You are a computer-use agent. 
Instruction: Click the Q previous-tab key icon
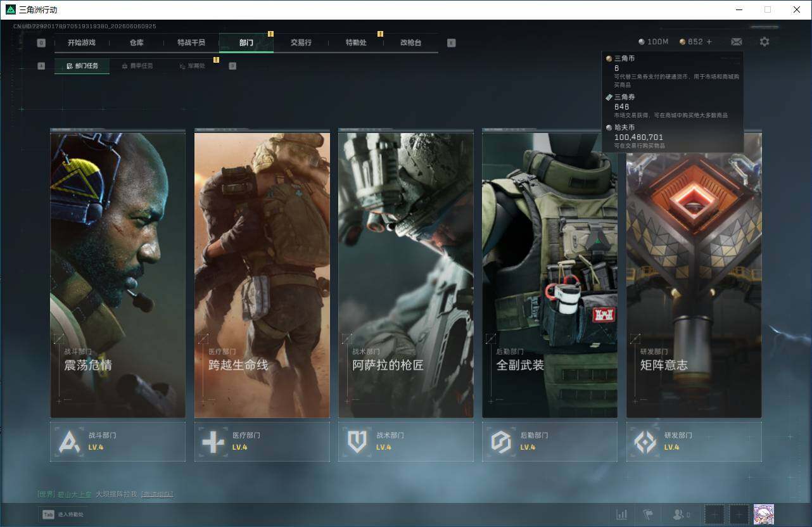[x=41, y=43]
